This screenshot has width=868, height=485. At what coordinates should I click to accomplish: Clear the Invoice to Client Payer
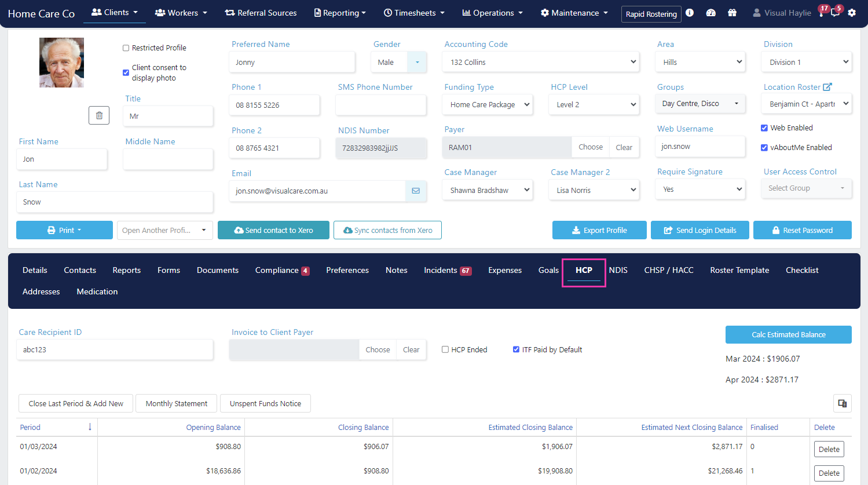click(x=411, y=349)
